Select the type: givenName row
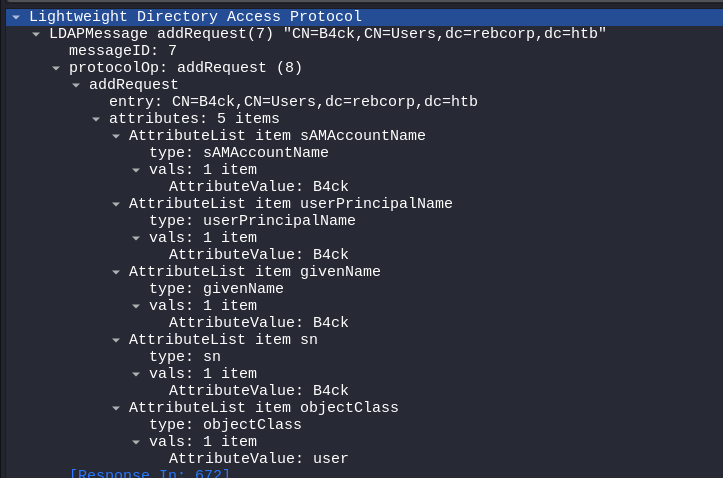The height and width of the screenshot is (478, 723). [216, 289]
